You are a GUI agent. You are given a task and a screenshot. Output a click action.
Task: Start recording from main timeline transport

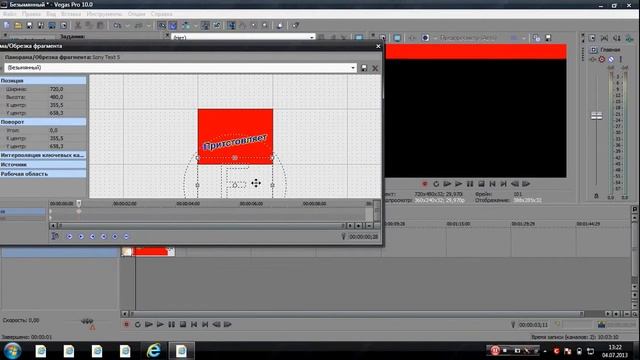[x=126, y=324]
